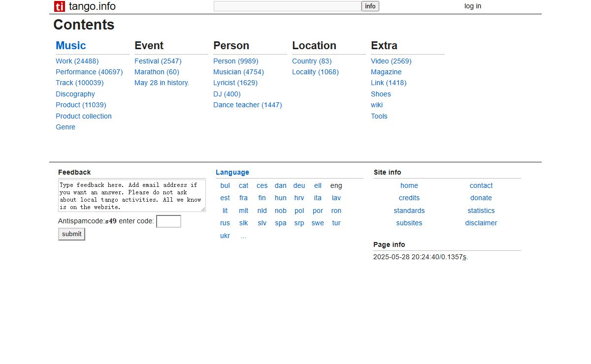Viewport: 591px width, 364px height.
Task: Click the feedback text area
Action: point(132,196)
